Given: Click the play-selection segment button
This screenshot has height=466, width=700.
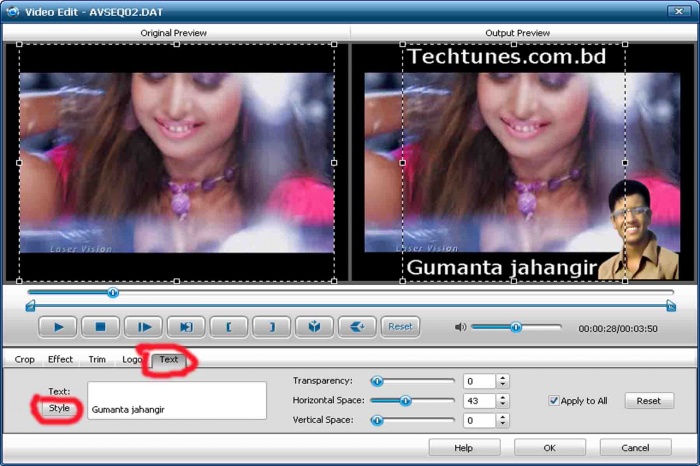Looking at the screenshot, I should click(x=186, y=327).
